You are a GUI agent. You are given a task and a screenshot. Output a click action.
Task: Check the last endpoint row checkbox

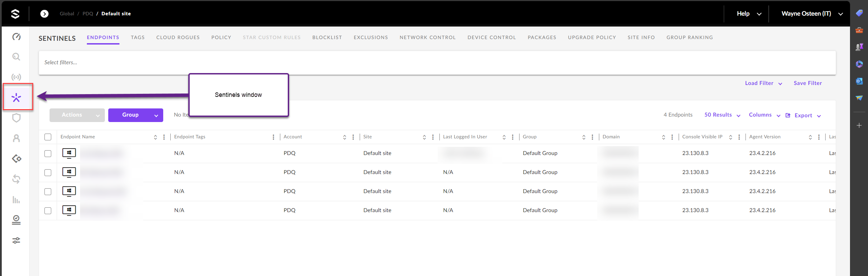(48, 211)
